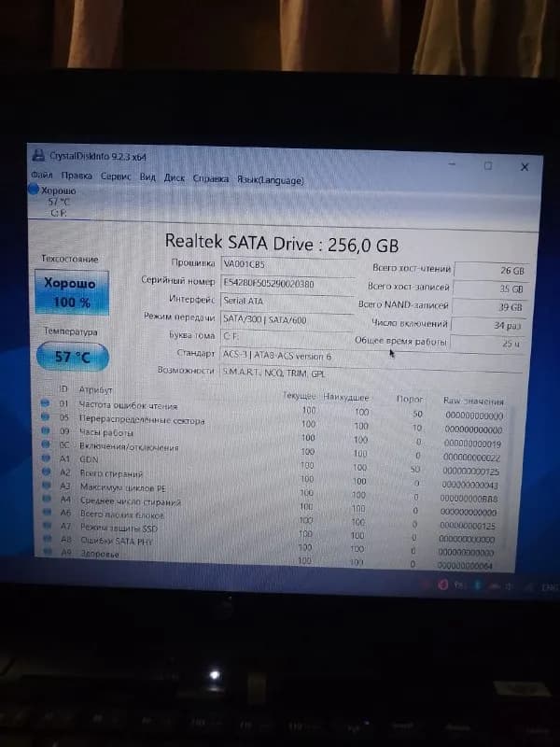Click the status dot for attribute A6

coord(48,512)
